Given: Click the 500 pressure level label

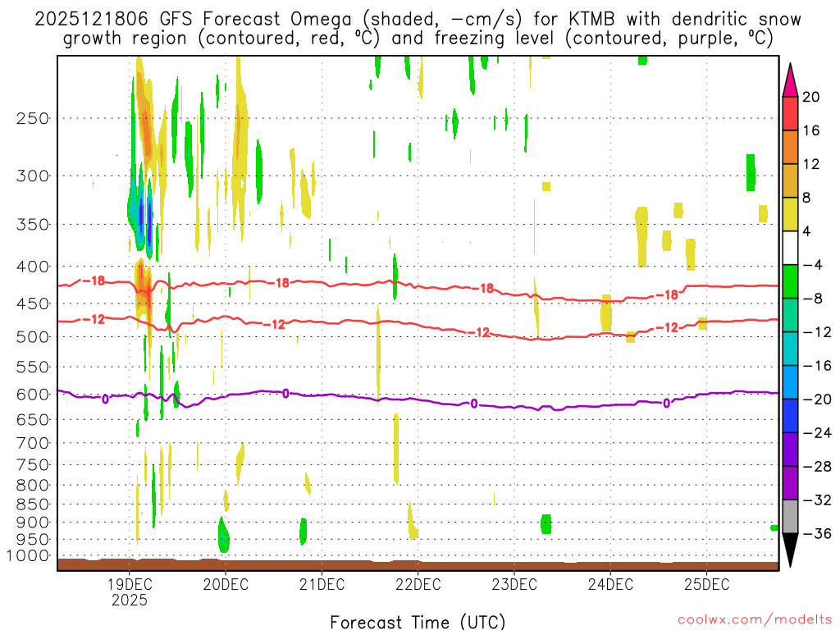Looking at the screenshot, I should (33, 337).
